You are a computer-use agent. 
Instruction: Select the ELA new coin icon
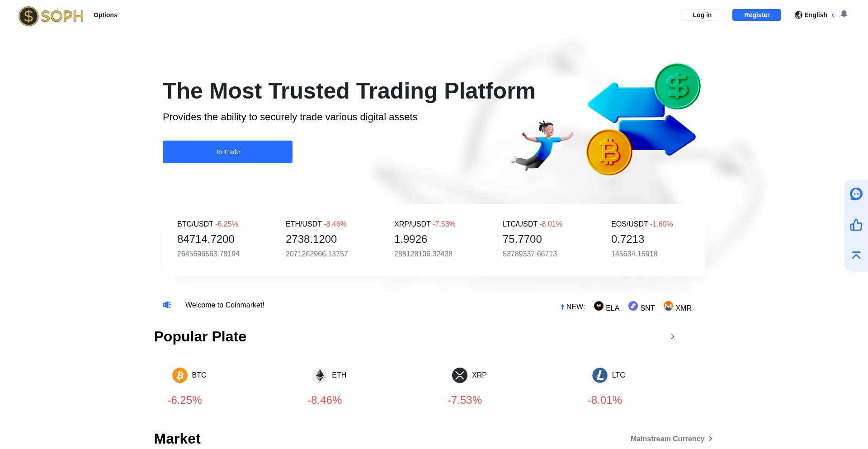(599, 306)
